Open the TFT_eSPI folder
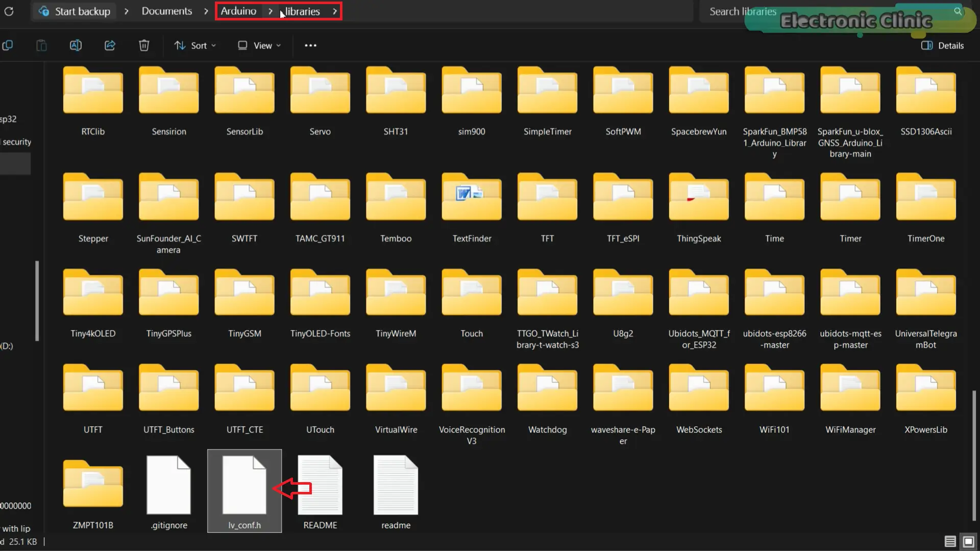The width and height of the screenshot is (980, 551). [x=623, y=208]
